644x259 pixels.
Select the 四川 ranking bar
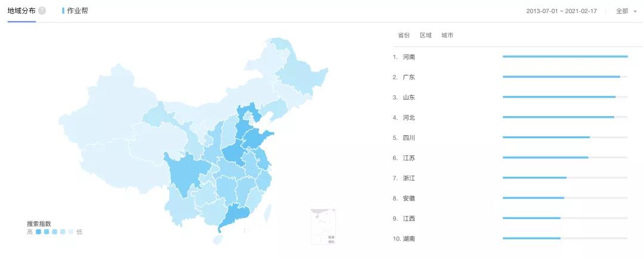[x=546, y=138]
